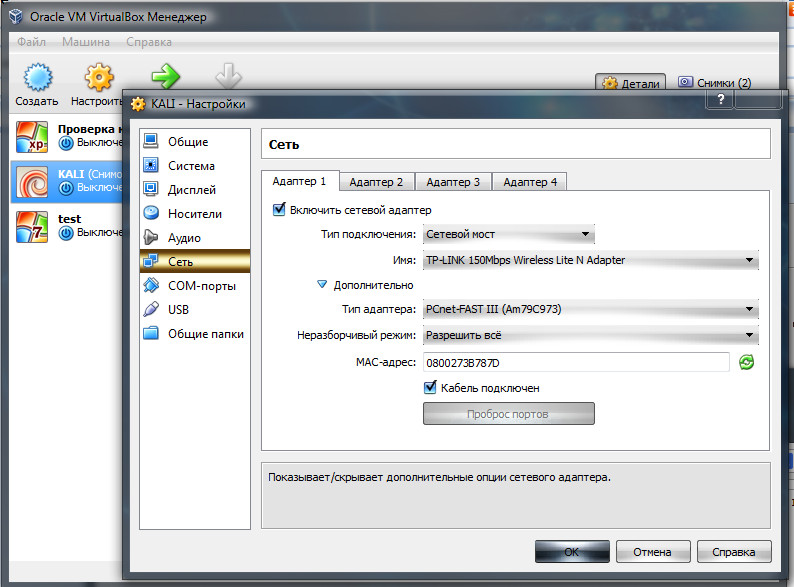Click the Справка button in dialog
The image size is (794, 587).
coord(734,552)
